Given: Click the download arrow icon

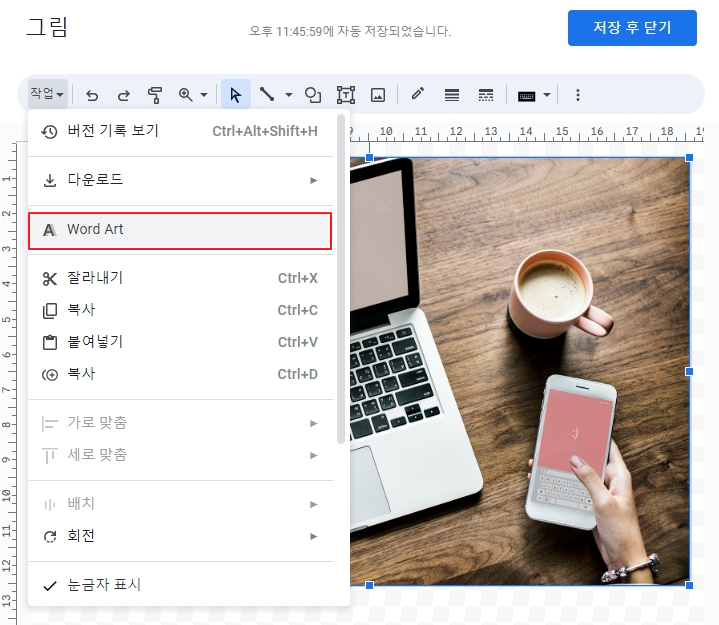Looking at the screenshot, I should click(x=50, y=180).
